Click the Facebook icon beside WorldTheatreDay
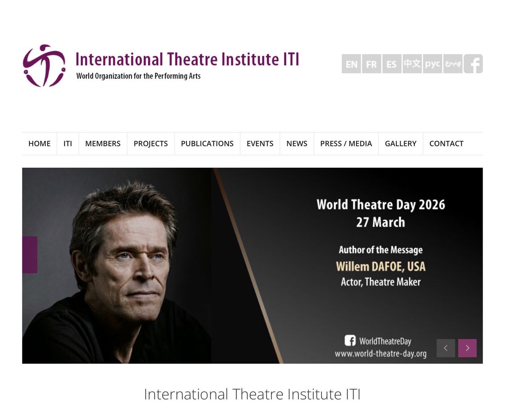The image size is (505, 420). coord(350,341)
